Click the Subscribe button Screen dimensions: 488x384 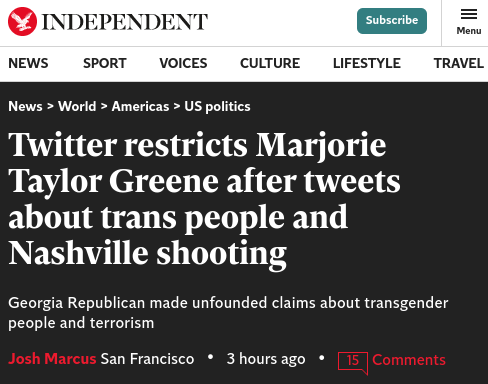(x=392, y=21)
